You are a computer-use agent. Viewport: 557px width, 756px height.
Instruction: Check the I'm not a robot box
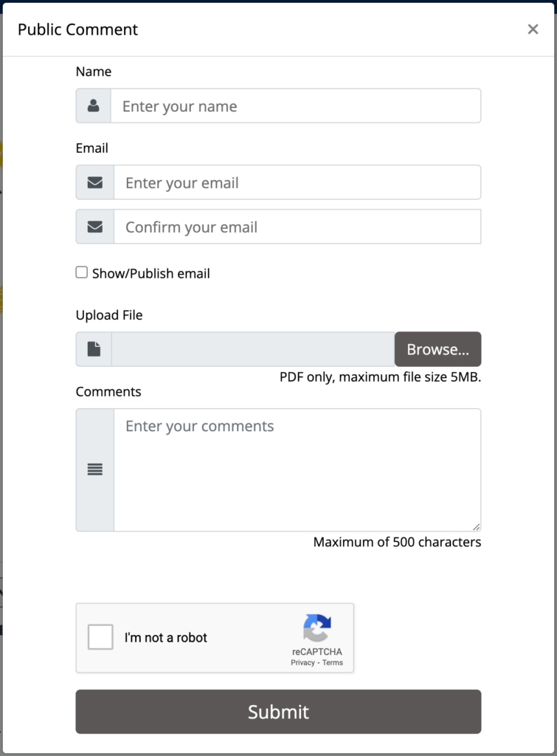point(100,637)
